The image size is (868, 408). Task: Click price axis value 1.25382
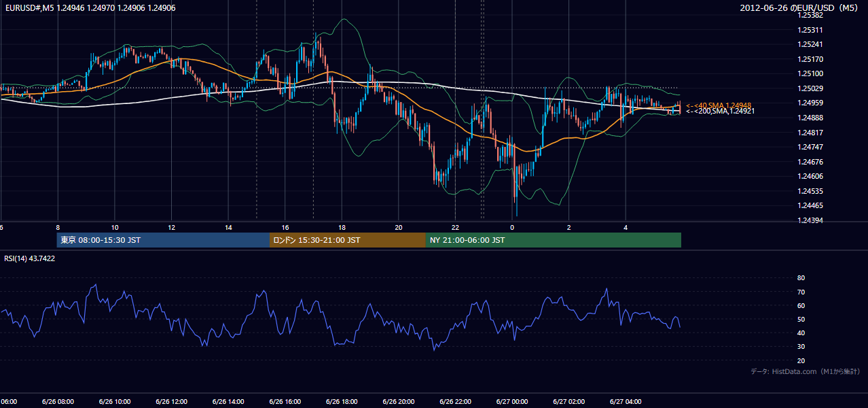coord(810,15)
